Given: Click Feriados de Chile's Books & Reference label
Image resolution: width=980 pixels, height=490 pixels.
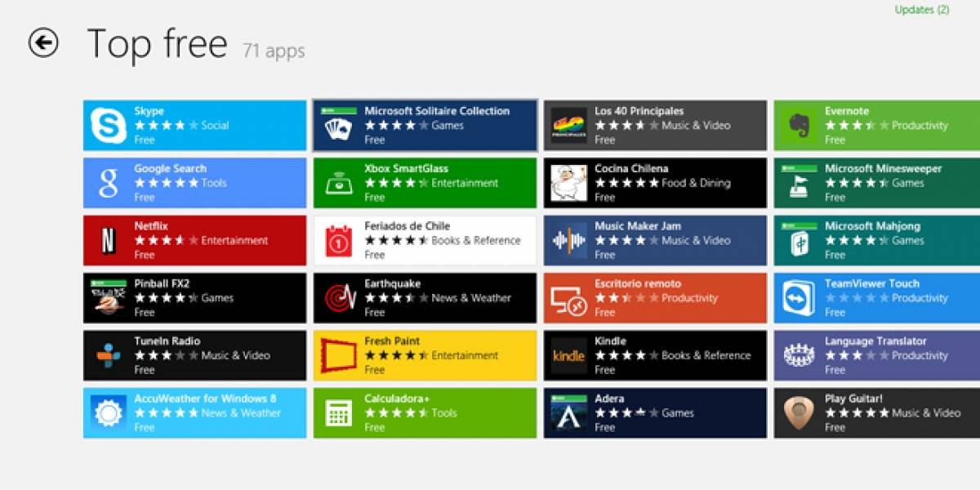Looking at the screenshot, I should pos(475,241).
